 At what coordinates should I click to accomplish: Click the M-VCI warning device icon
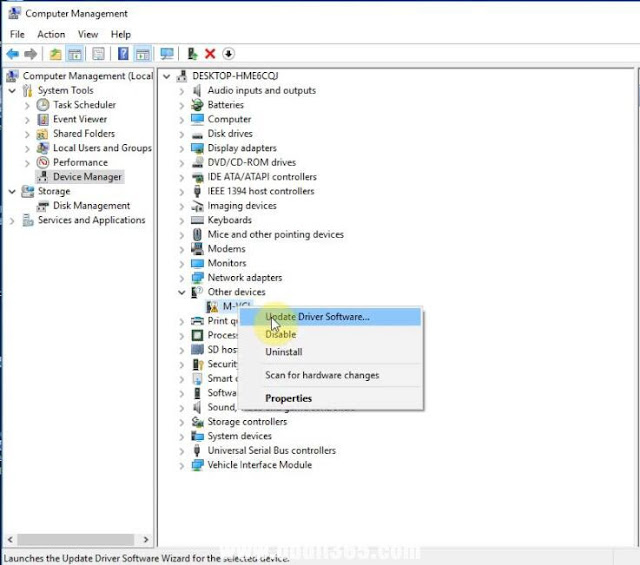(x=212, y=307)
